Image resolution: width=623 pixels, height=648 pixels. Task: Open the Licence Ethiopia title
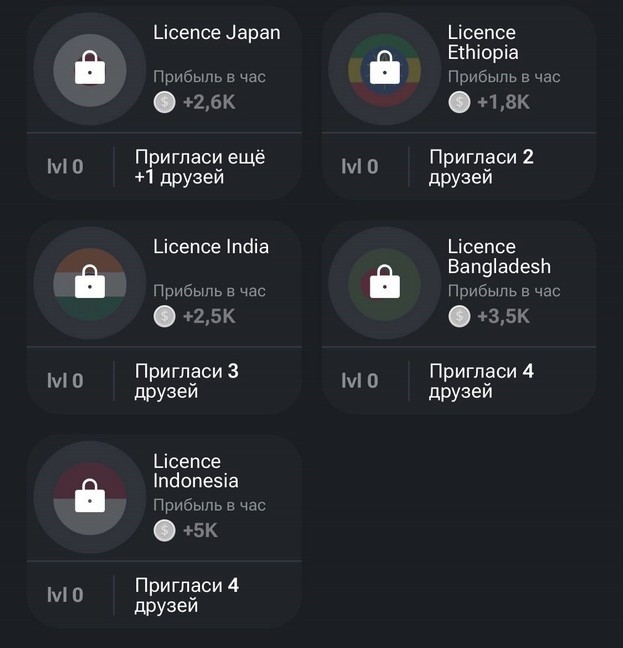[483, 42]
